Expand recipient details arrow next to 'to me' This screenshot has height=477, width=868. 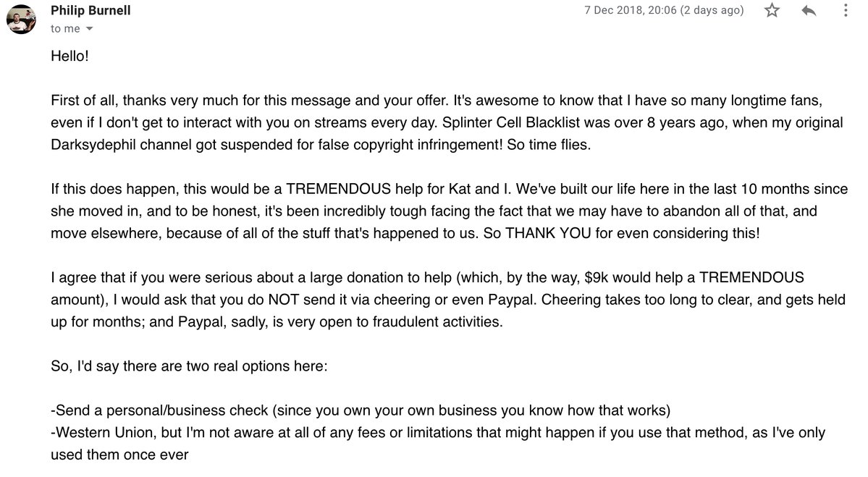(89, 29)
